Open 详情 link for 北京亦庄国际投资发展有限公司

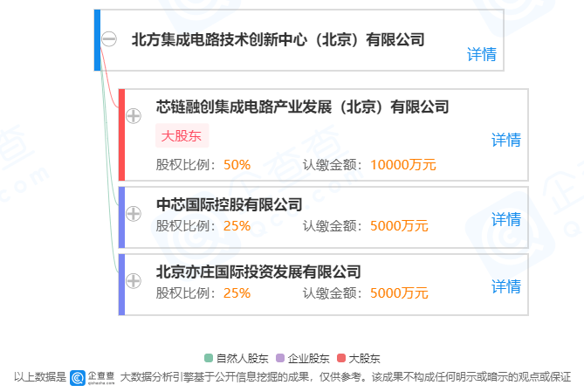505,286
